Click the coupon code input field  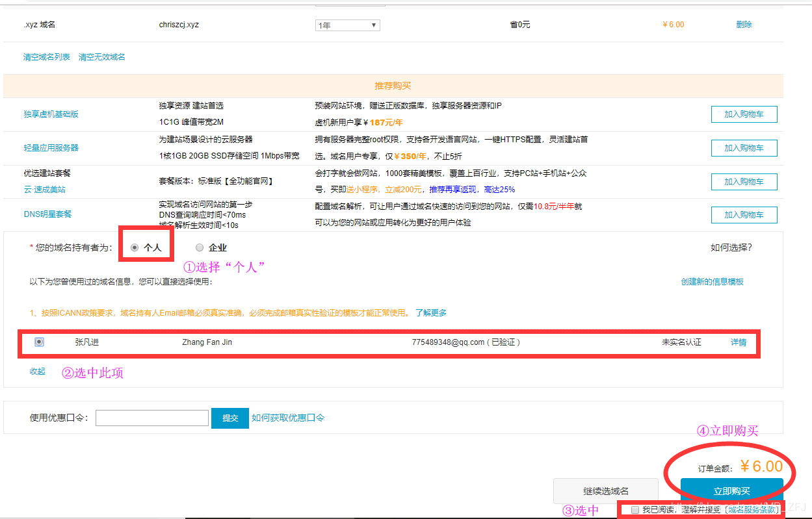[151, 418]
